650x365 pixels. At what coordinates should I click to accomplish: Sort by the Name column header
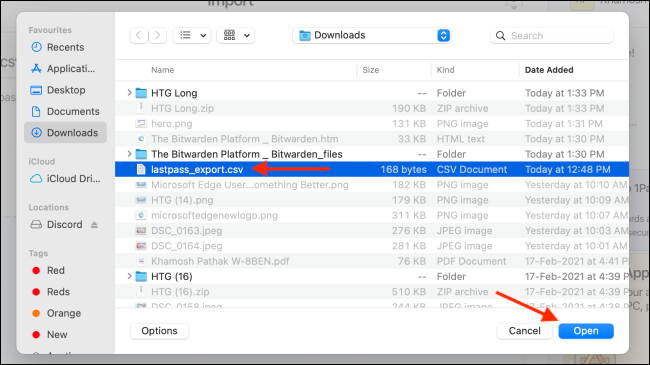[x=162, y=70]
